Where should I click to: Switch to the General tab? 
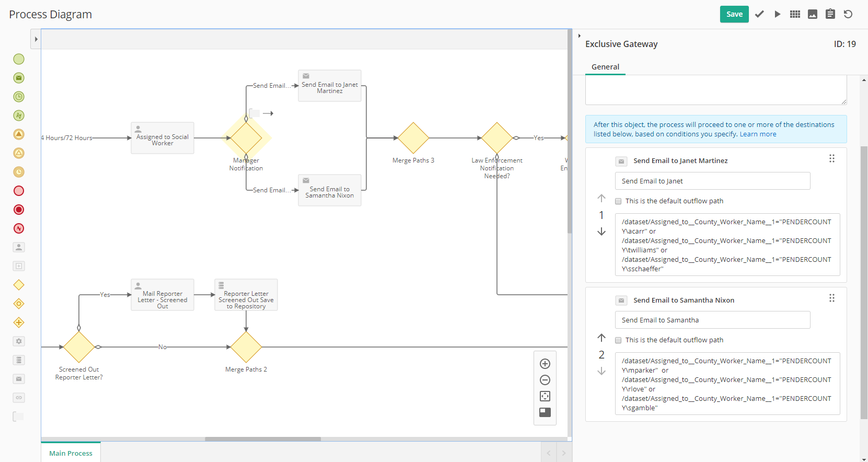[x=605, y=67]
